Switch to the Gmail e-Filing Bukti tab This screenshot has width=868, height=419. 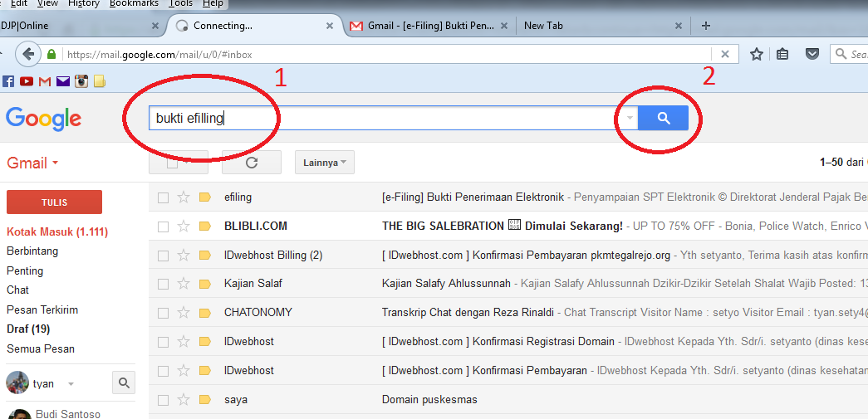[431, 26]
